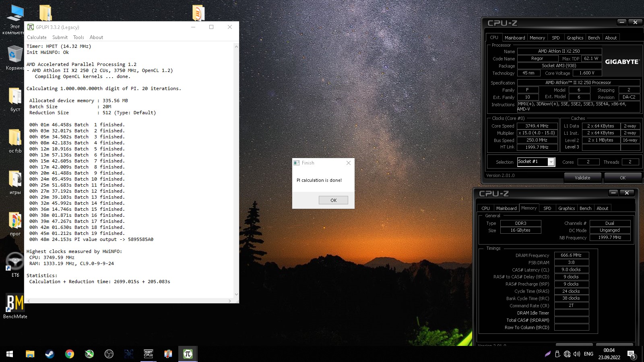Open the network globe tray icon
The width and height of the screenshot is (644, 362).
click(x=567, y=354)
